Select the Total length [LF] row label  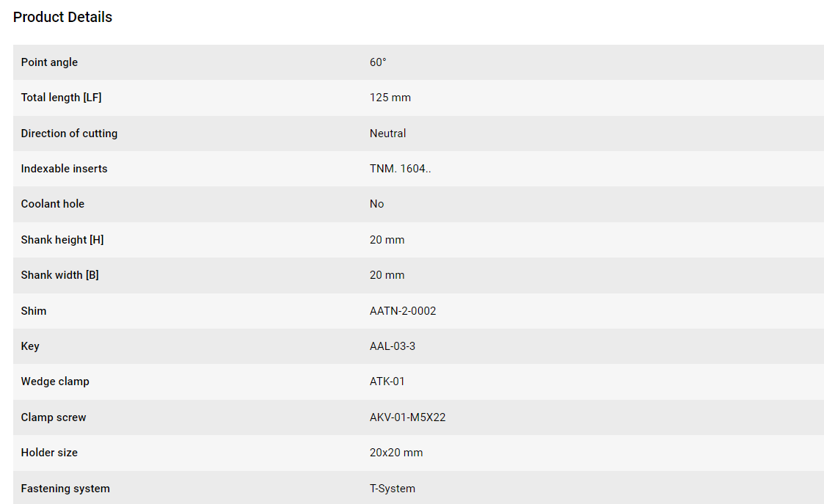(x=61, y=98)
